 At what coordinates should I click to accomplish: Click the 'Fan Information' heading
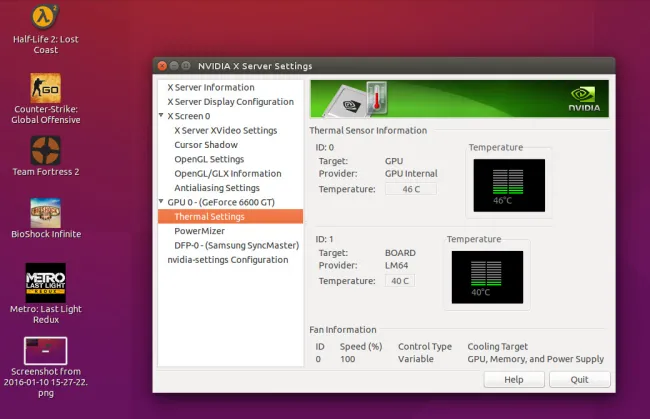tap(343, 330)
